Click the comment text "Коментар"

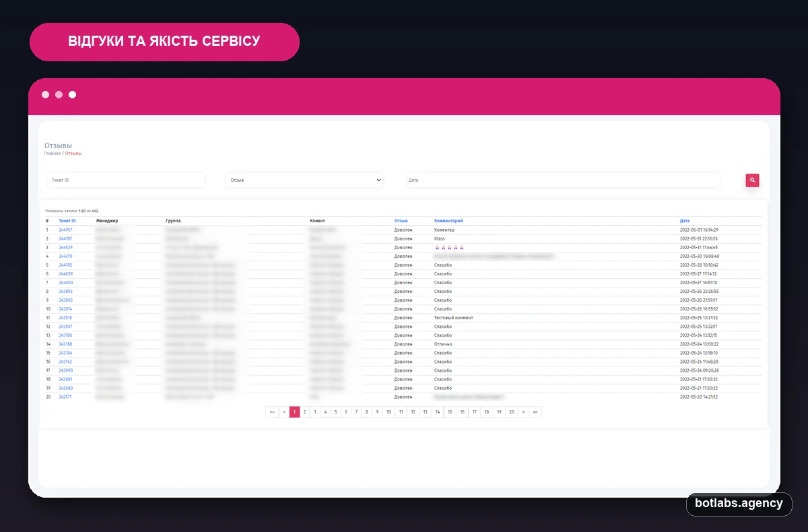[x=444, y=230]
